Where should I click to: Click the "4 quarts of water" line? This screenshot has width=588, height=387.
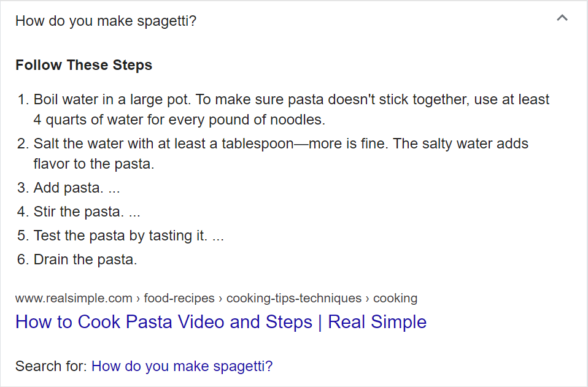(179, 120)
